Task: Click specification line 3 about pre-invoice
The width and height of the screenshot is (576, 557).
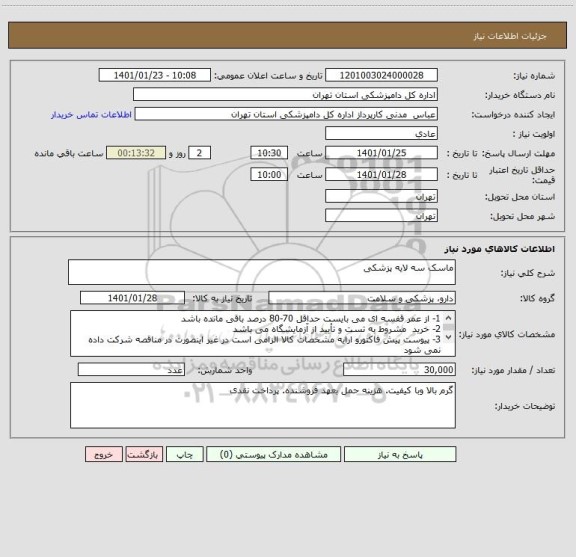Action: coord(264,345)
